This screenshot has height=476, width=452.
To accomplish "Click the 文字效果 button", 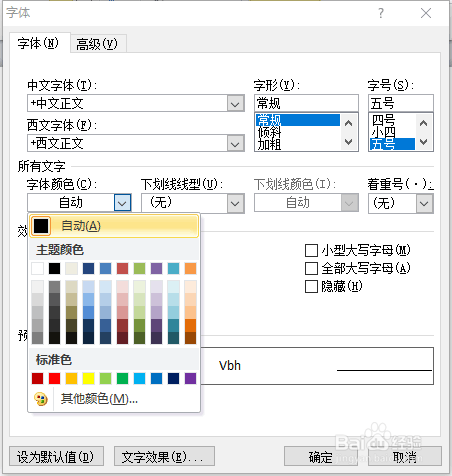I will pos(164,456).
